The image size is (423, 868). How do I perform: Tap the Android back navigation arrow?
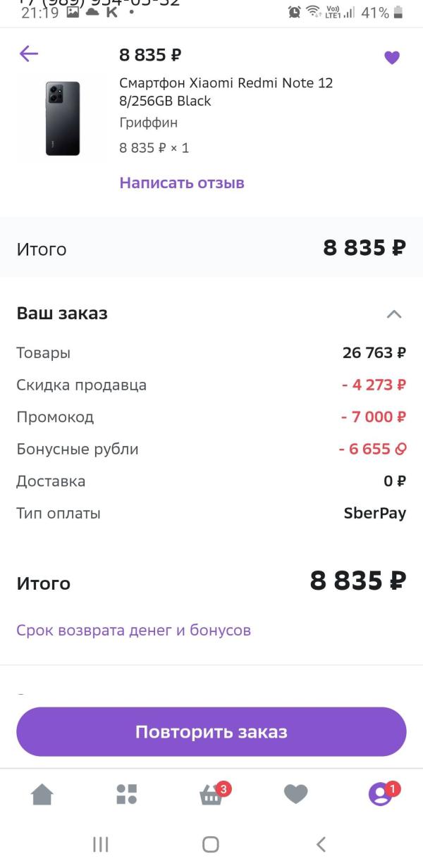coord(321,844)
